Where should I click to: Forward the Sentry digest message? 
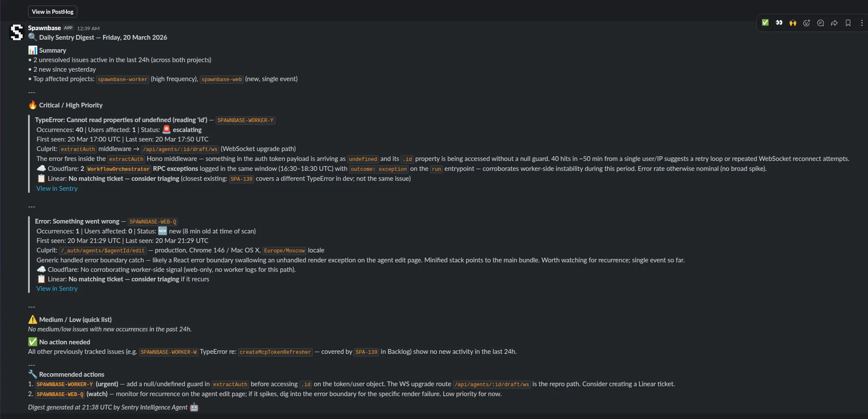tap(834, 23)
